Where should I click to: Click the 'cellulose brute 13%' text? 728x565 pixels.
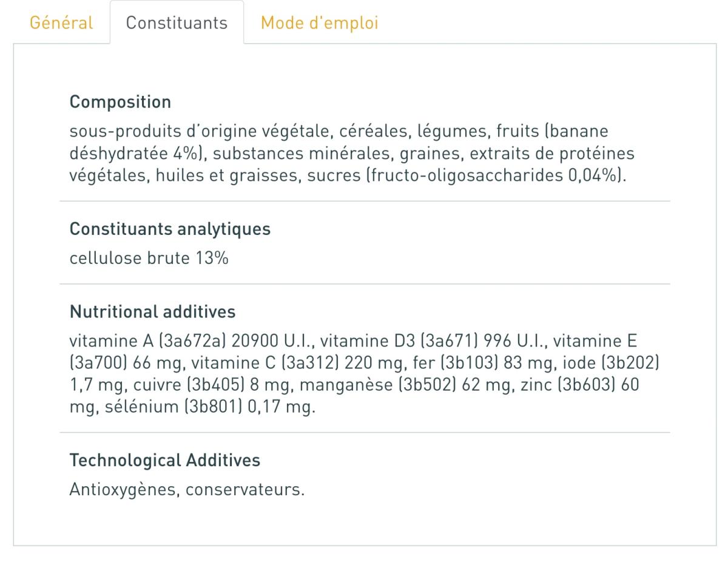(149, 259)
